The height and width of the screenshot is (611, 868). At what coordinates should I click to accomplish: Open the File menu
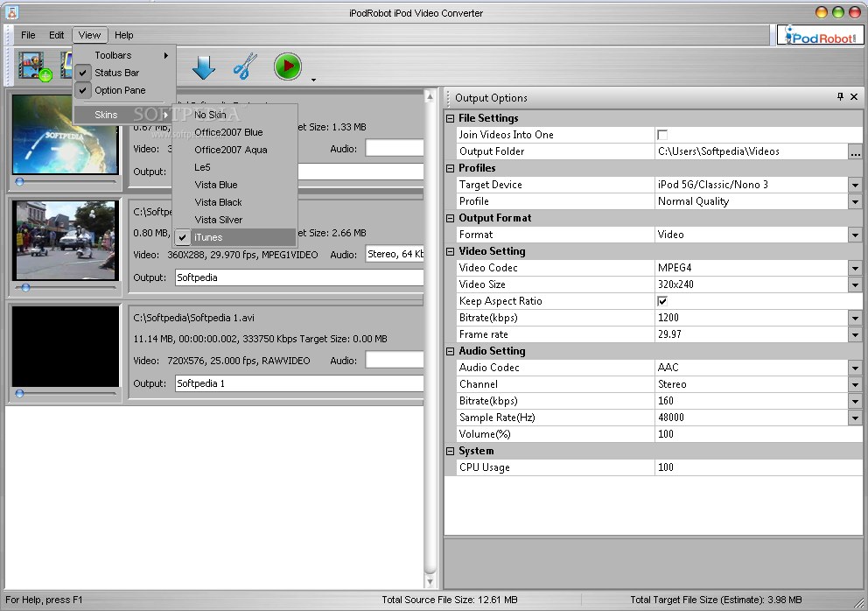click(x=28, y=35)
